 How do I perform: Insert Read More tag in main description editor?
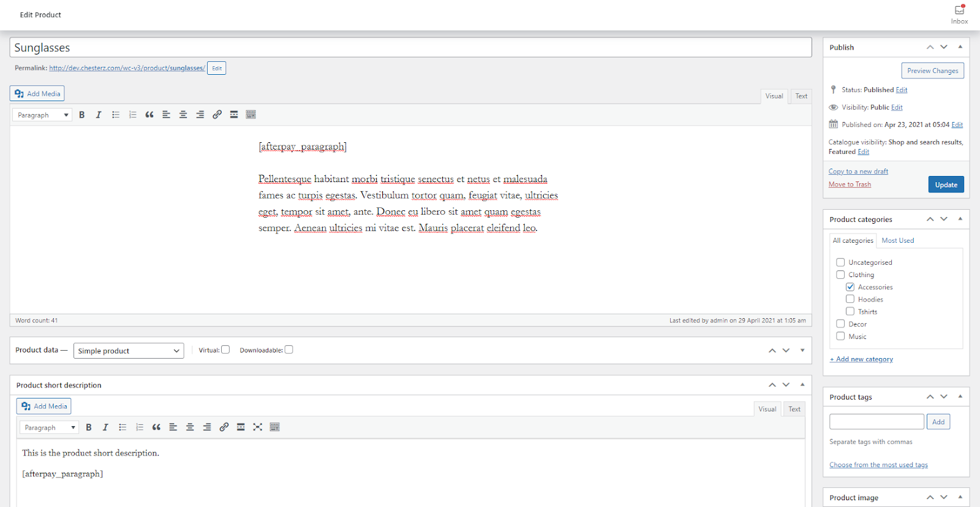[x=234, y=115]
